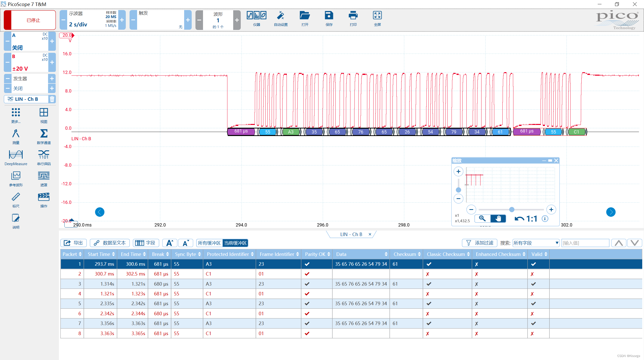Jump to previous search result arrow

click(619, 243)
